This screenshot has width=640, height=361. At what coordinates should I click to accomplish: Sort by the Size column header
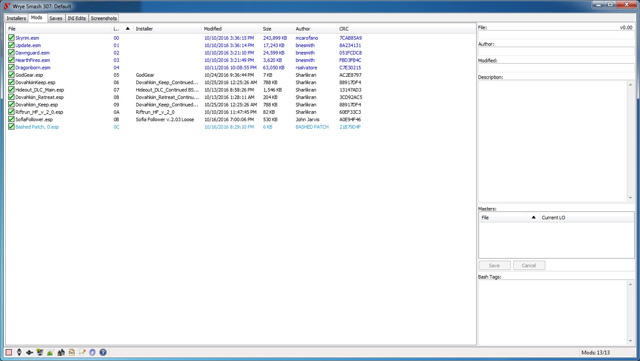[x=277, y=29]
